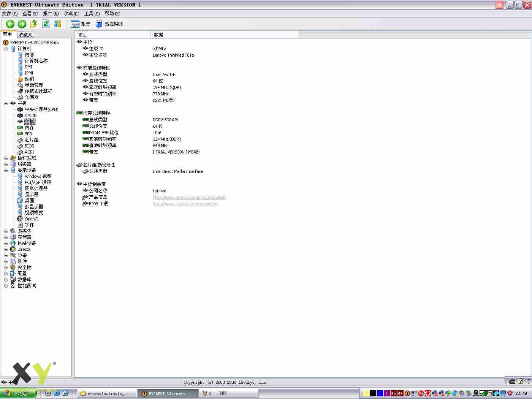Select the BIOS tree item
The image size is (532, 399).
29,146
